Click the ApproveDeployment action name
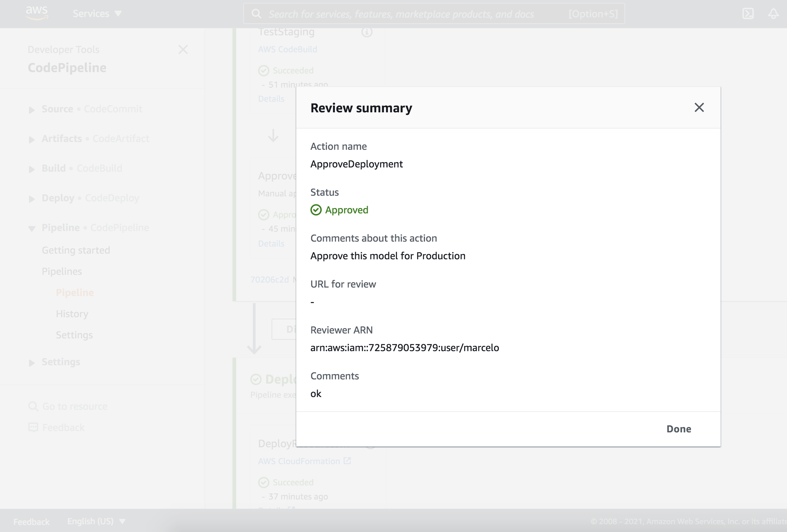This screenshot has width=787, height=532. 357,164
